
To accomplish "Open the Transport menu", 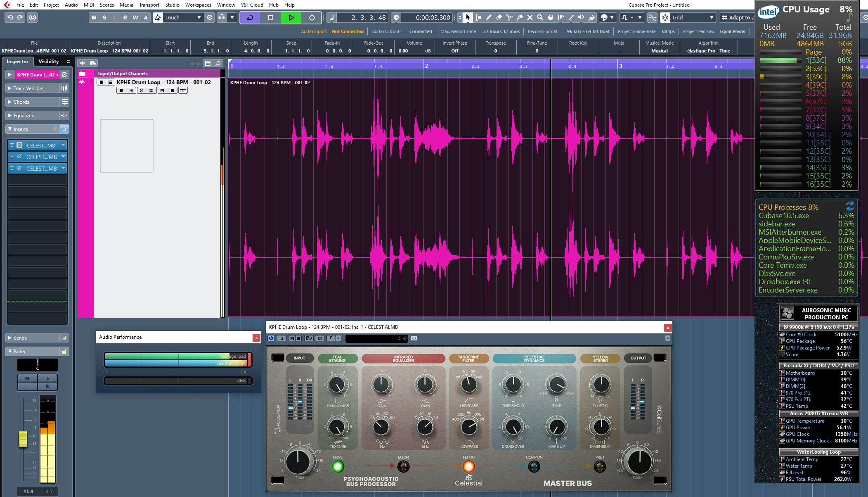I will coord(149,5).
